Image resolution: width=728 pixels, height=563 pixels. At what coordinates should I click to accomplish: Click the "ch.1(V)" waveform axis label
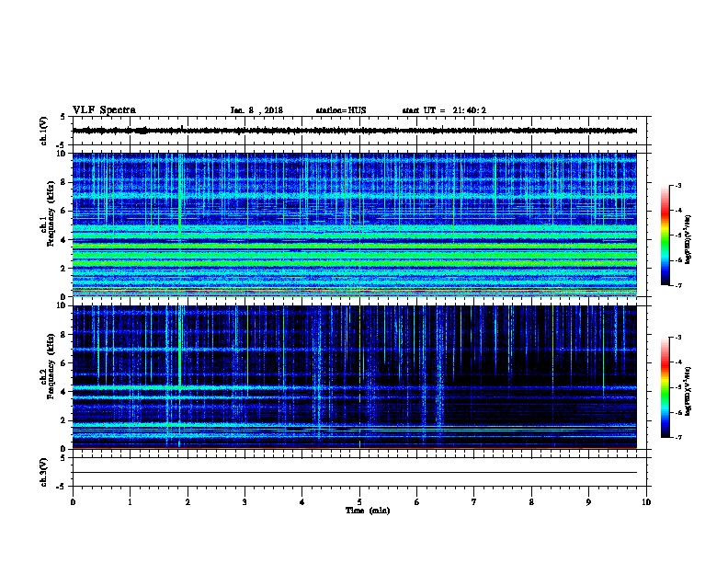tap(44, 131)
